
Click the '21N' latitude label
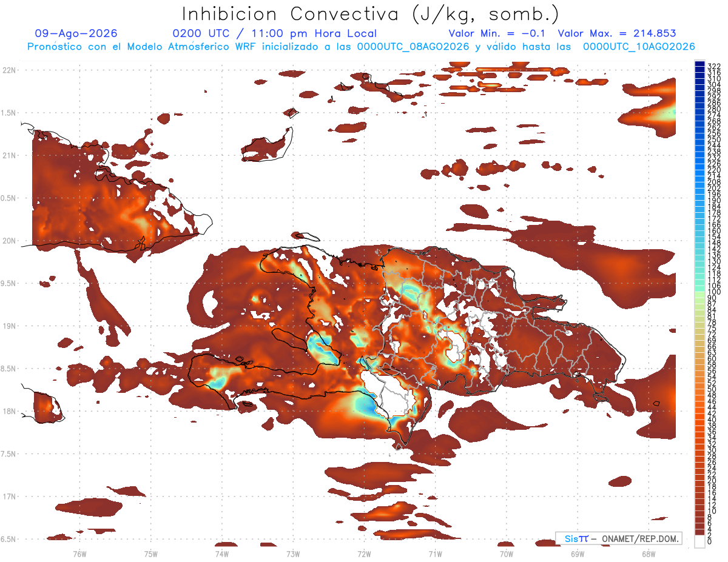point(10,155)
